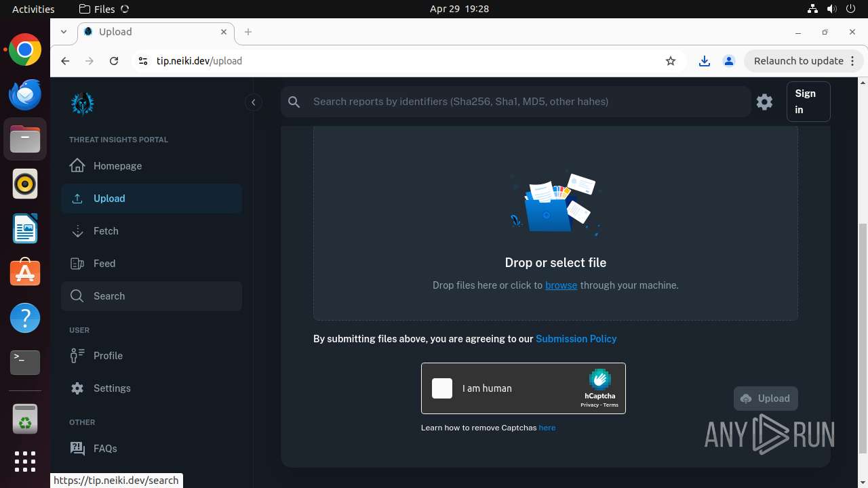
Task: Bookmark this page with the star icon
Action: (x=671, y=61)
